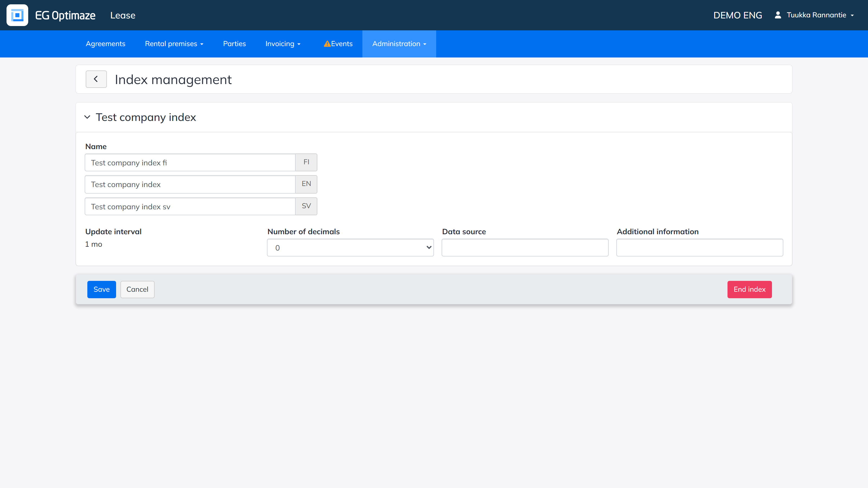Expand the Administration menu
This screenshot has width=868, height=488.
(399, 44)
